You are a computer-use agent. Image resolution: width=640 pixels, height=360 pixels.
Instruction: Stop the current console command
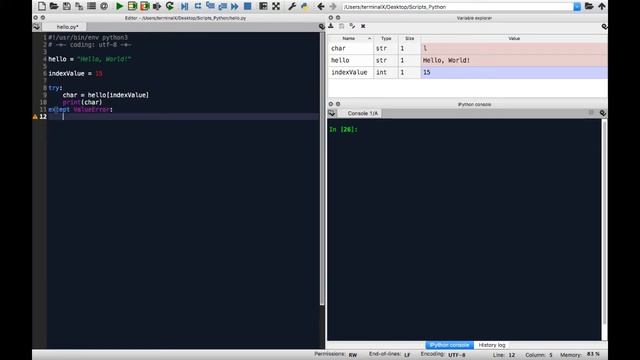591,112
